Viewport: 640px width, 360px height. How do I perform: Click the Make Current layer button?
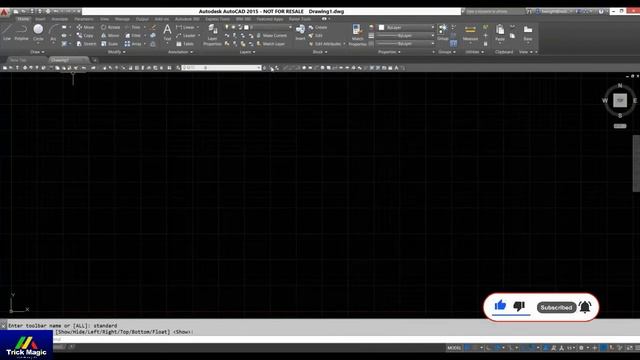[x=271, y=36]
